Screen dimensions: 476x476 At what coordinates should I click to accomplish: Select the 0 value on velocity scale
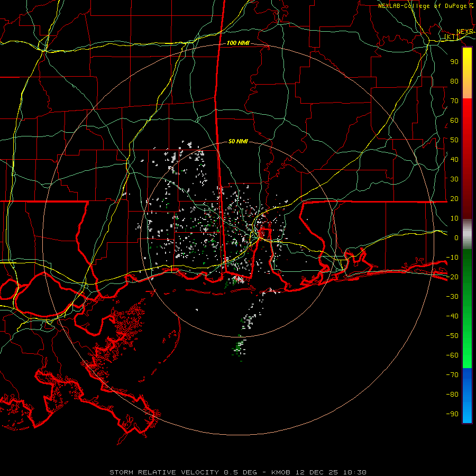pyautogui.click(x=456, y=237)
